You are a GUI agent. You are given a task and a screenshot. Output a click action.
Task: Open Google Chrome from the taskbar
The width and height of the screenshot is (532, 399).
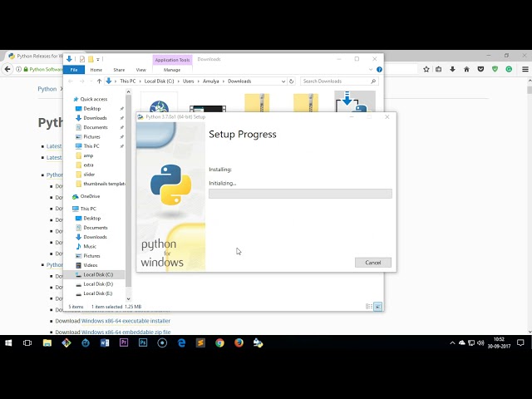[x=219, y=343]
